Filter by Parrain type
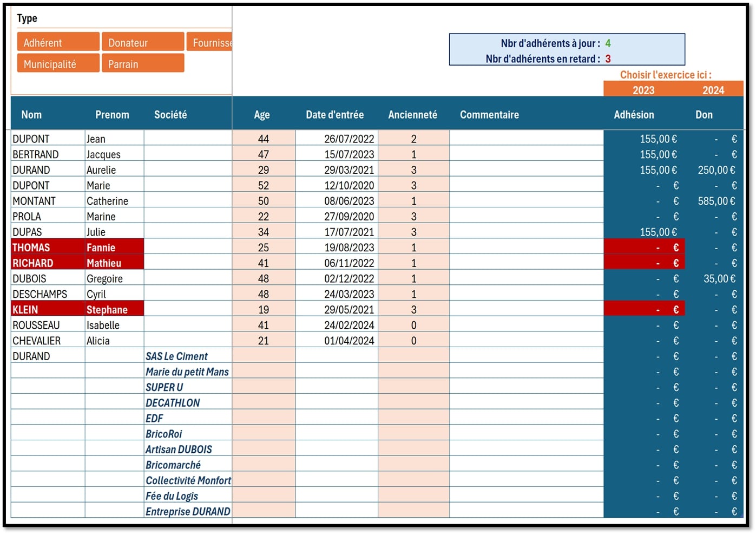Image resolution: width=756 pixels, height=534 pixels. coord(143,63)
